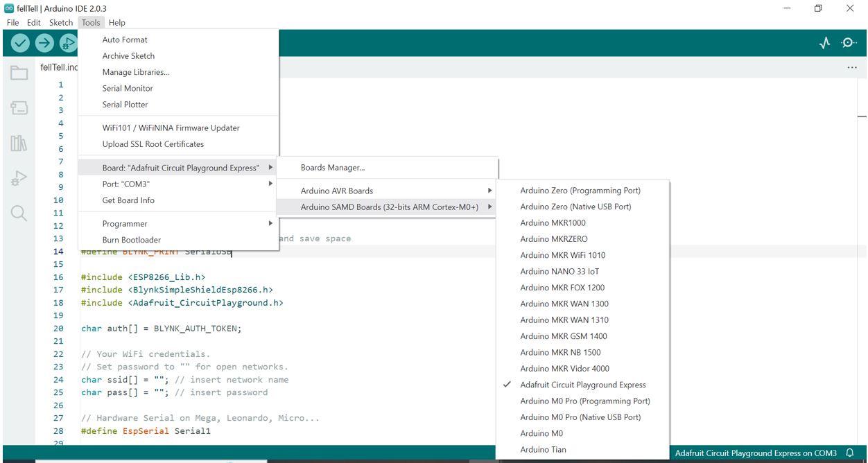Click the notifications bell in status bar
The image size is (868, 463).
[x=850, y=453]
